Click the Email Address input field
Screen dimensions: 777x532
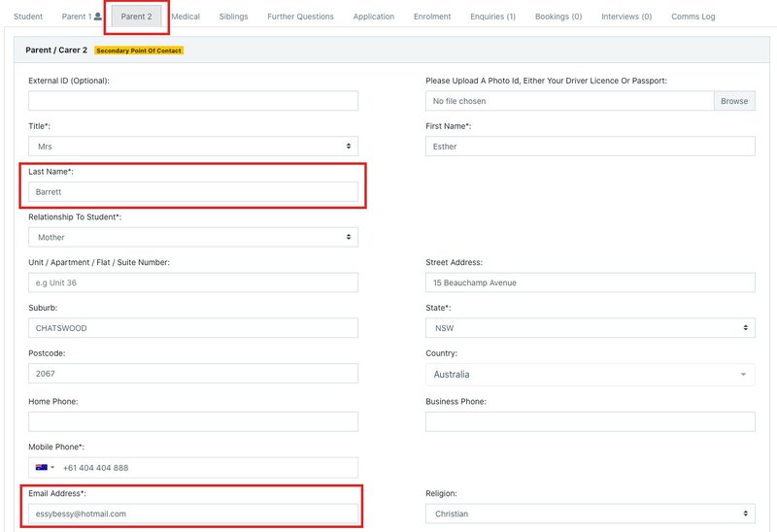(193, 514)
